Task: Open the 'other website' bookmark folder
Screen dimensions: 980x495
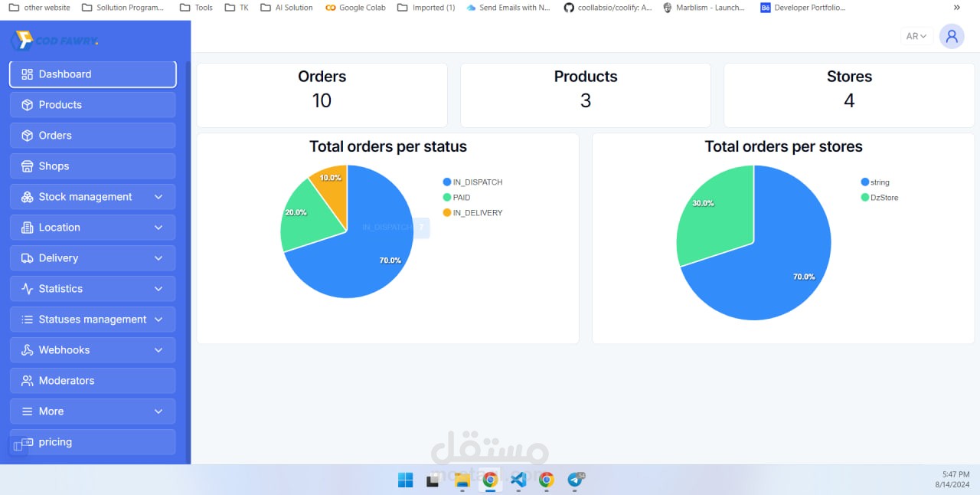Action: click(x=38, y=8)
